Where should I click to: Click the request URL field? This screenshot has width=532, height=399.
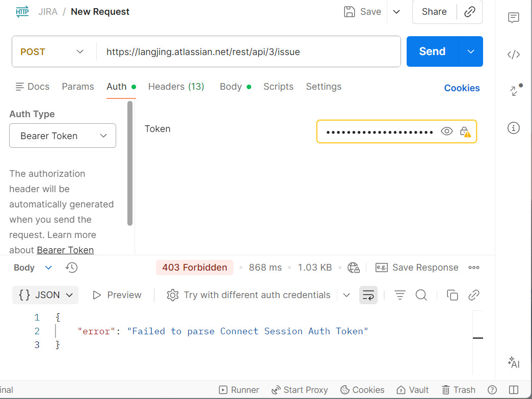(x=249, y=52)
